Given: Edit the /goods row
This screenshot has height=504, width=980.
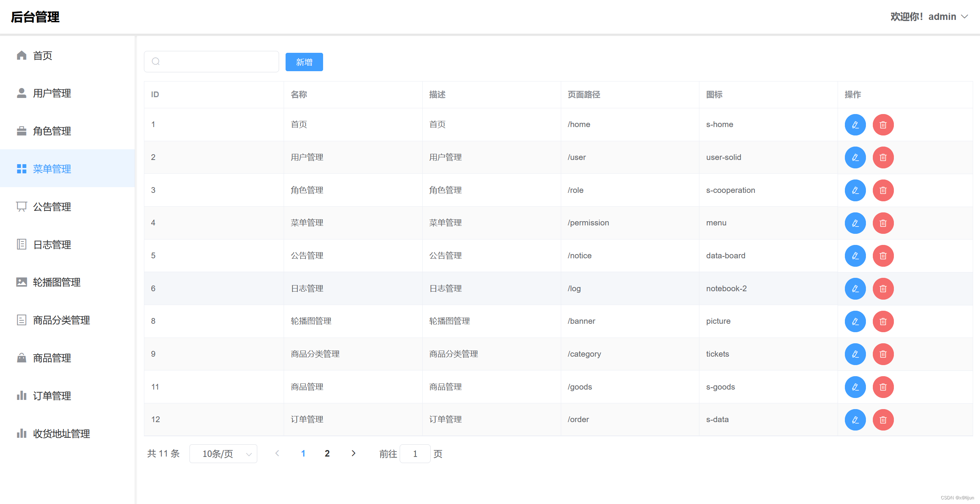Looking at the screenshot, I should point(855,387).
